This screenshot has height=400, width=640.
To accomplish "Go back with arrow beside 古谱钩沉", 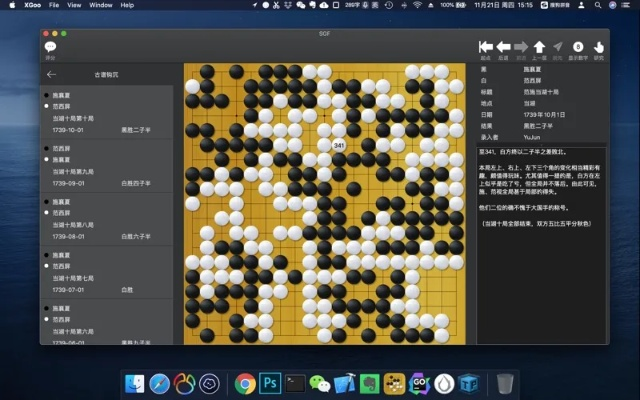I will tap(51, 74).
